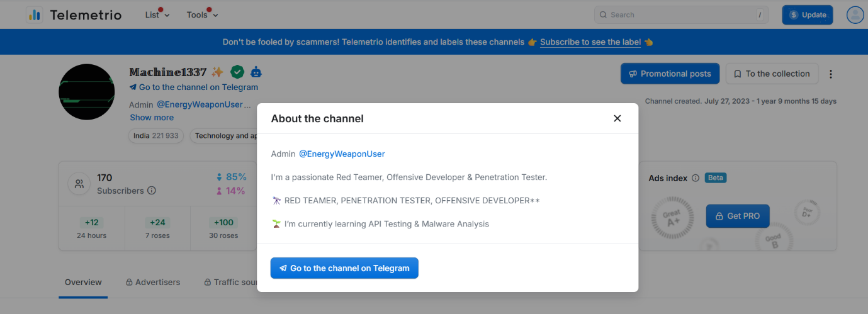This screenshot has height=314, width=868.
Task: Click the 85% male audience figure
Action: pyautogui.click(x=231, y=177)
